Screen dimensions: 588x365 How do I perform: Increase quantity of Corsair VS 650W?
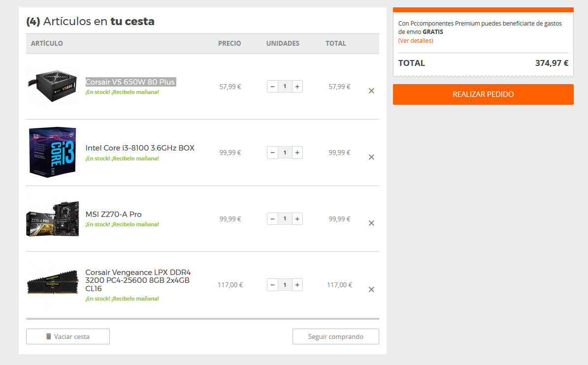(x=297, y=87)
